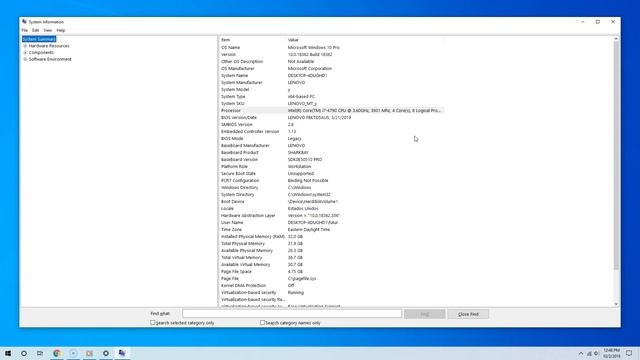Select the Version row
This screenshot has width=640, height=360.
[331, 54]
